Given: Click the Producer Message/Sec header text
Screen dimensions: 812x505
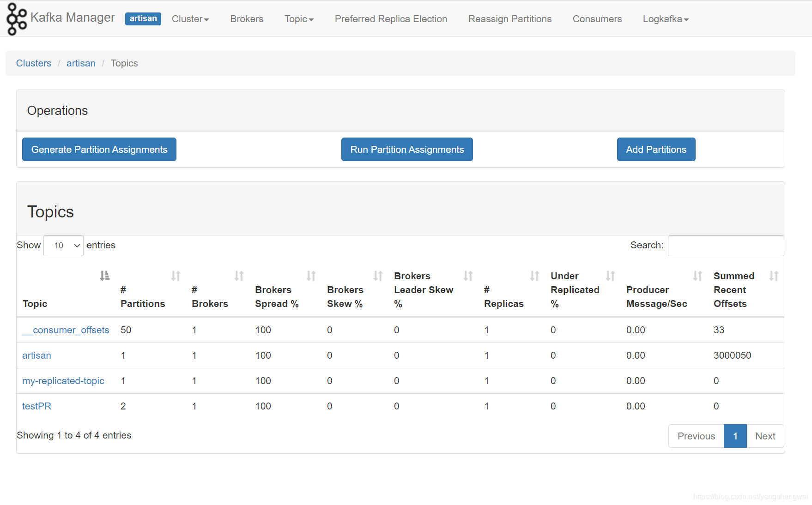Looking at the screenshot, I should click(x=657, y=297).
